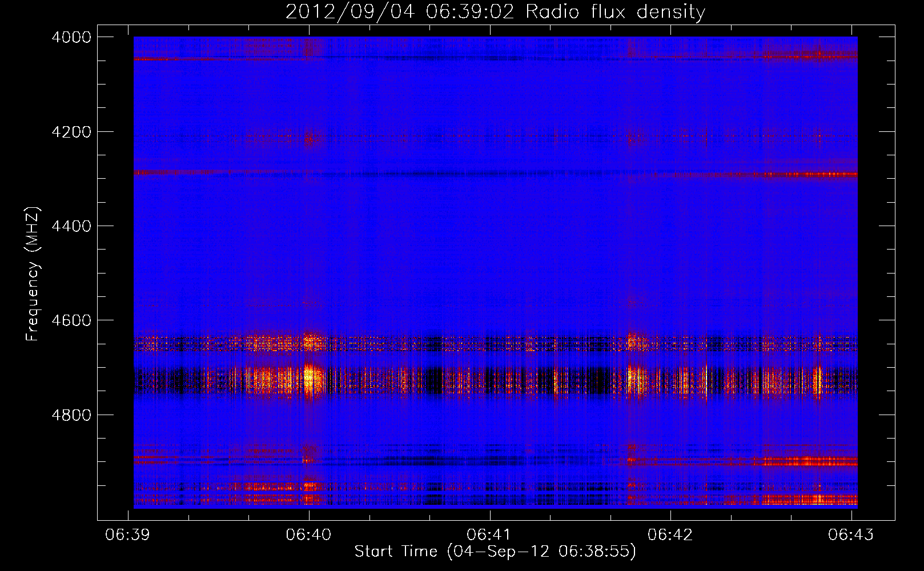Click the 06:41 time tick label
Viewport: 924px width, 571px height.
point(489,534)
